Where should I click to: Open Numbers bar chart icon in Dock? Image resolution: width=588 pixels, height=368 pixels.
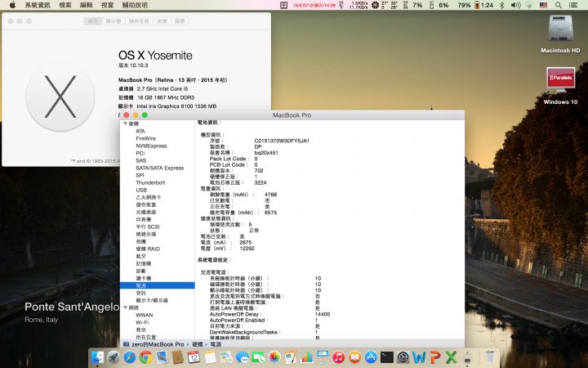pyautogui.click(x=306, y=357)
